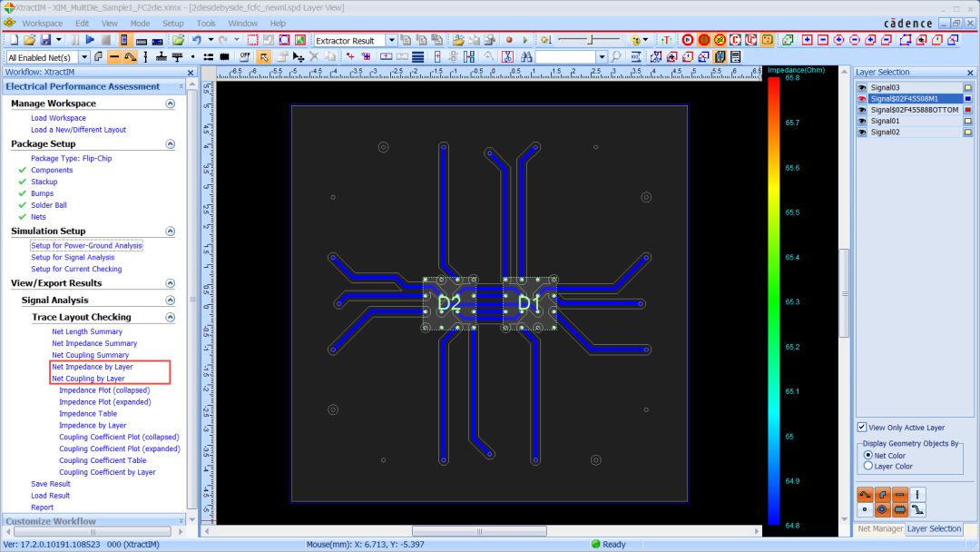
Task: Toggle visibility eye for Signal03 layer
Action: 863,87
